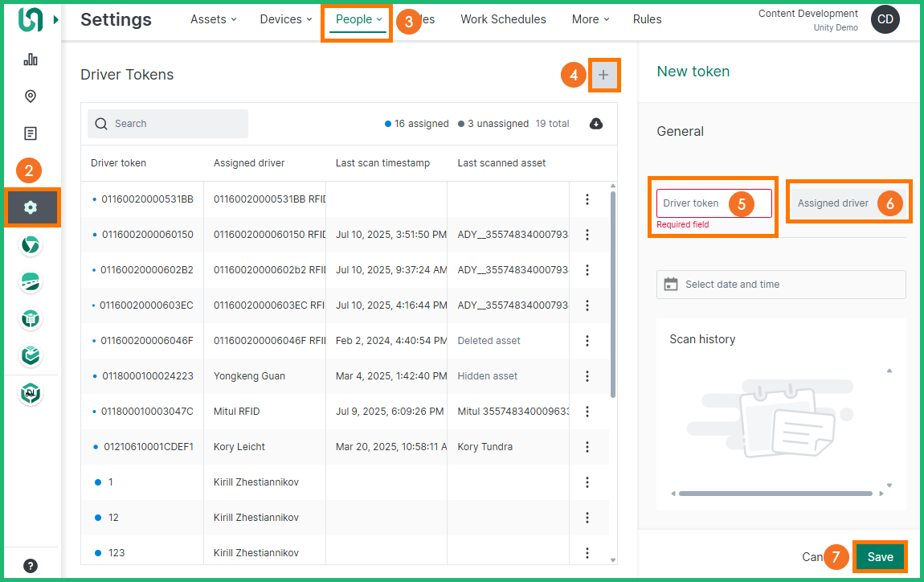The width and height of the screenshot is (924, 582).
Task: Click the plus icon to add token
Action: 603,76
